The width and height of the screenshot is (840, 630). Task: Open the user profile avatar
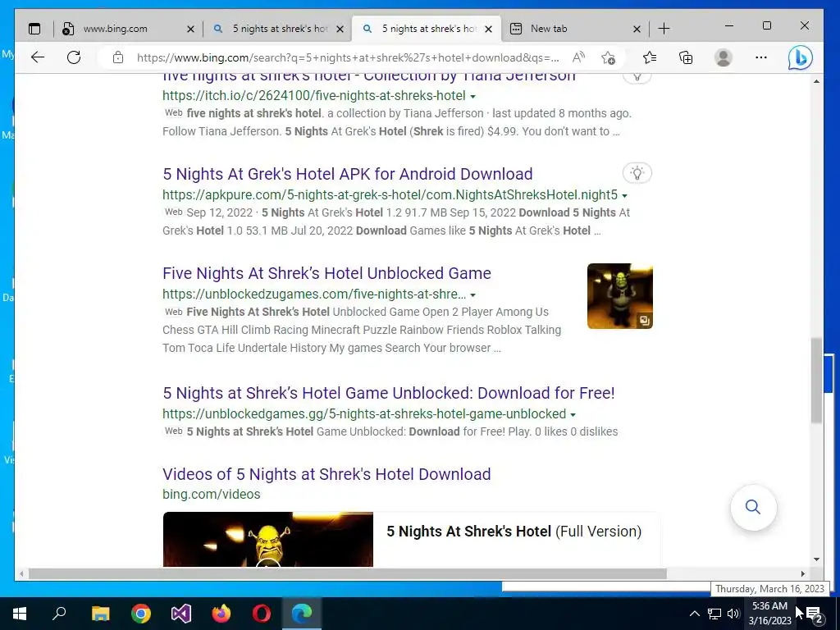(724, 57)
